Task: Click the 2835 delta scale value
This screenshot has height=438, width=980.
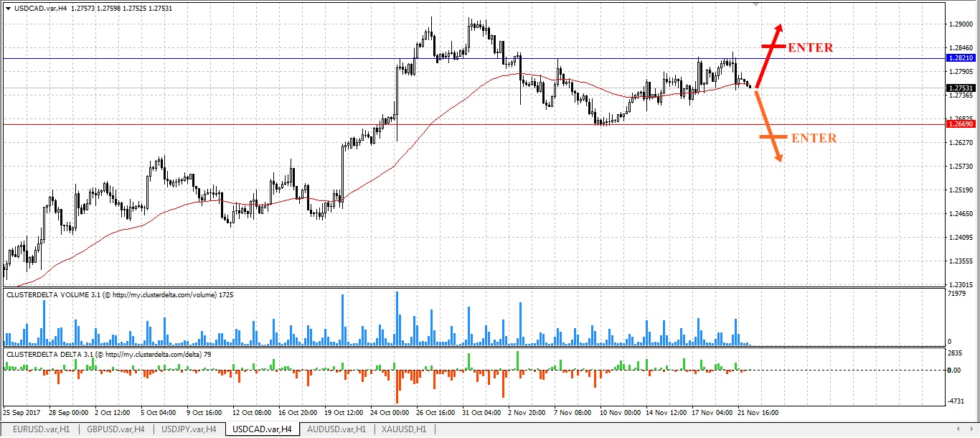Action: pos(956,354)
